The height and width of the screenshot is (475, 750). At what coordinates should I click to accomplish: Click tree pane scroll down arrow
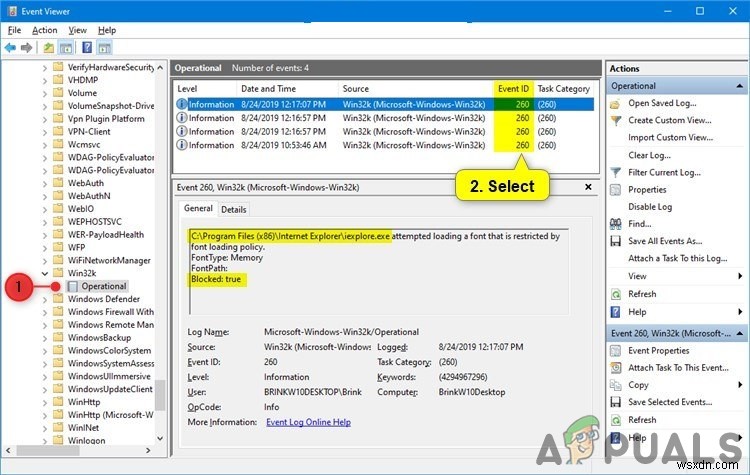pyautogui.click(x=160, y=438)
